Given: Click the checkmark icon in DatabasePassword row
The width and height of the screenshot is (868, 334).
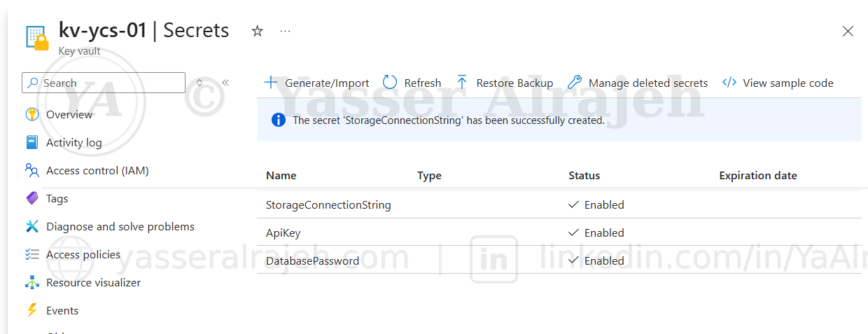Looking at the screenshot, I should point(574,260).
